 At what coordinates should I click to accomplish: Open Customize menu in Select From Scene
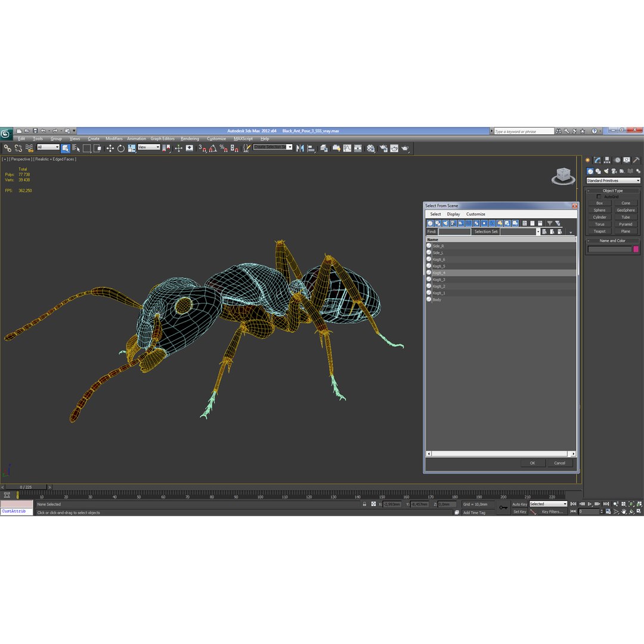pos(476,214)
